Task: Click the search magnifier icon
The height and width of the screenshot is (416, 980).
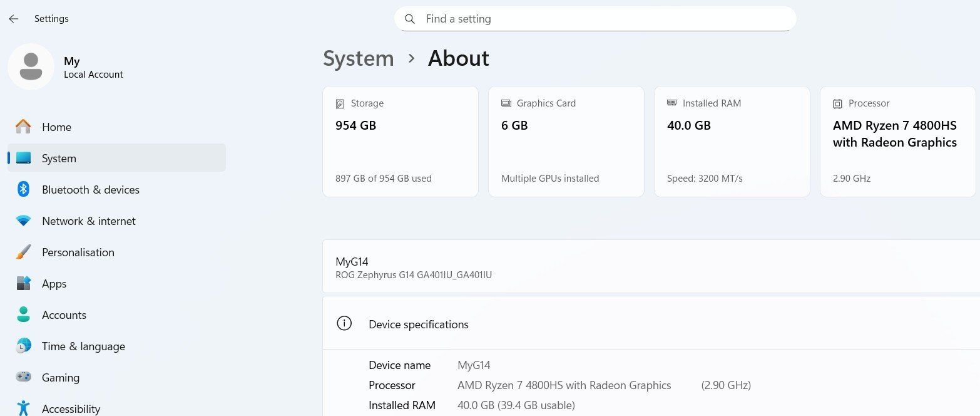Action: pos(410,19)
